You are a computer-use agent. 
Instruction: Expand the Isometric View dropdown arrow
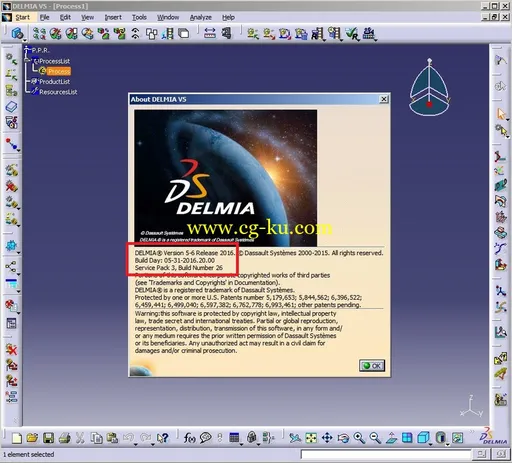(x=430, y=444)
